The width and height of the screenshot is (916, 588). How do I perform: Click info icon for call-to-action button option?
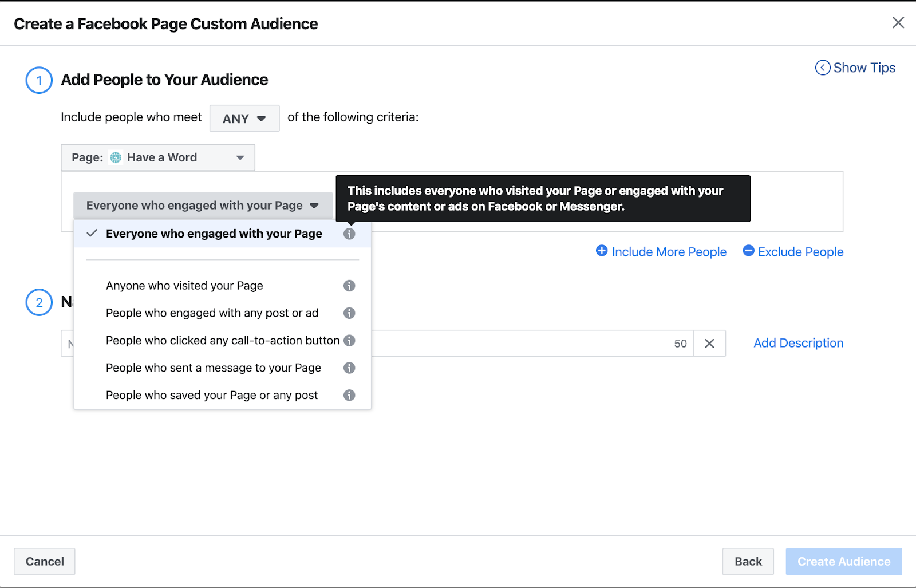click(349, 341)
